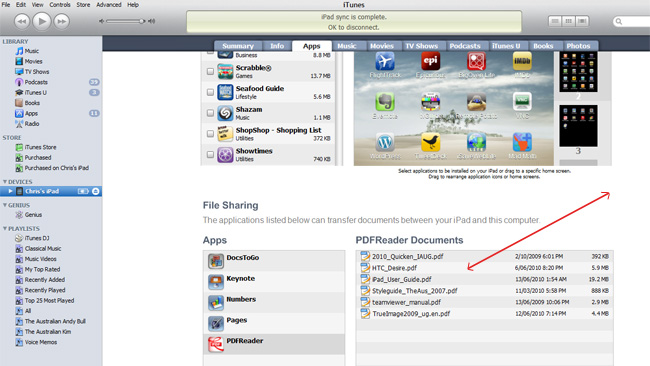Open Purchased on Chris's iPad
This screenshot has height=366, width=650.
[56, 168]
